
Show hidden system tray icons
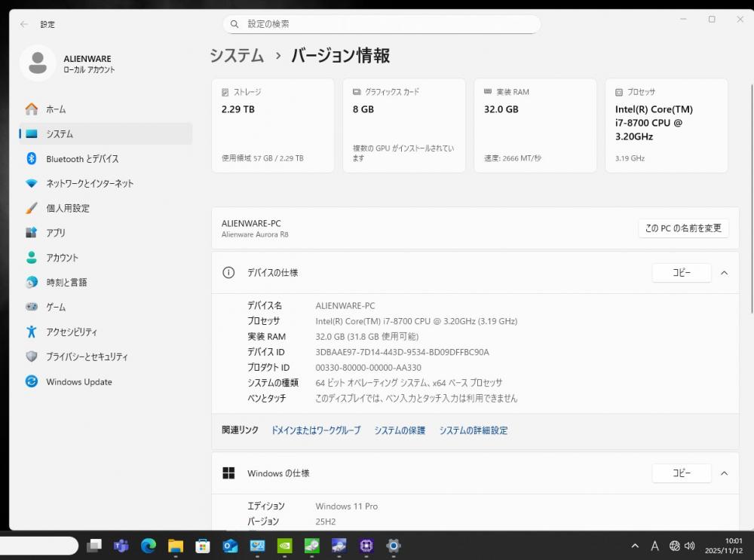[x=635, y=546]
